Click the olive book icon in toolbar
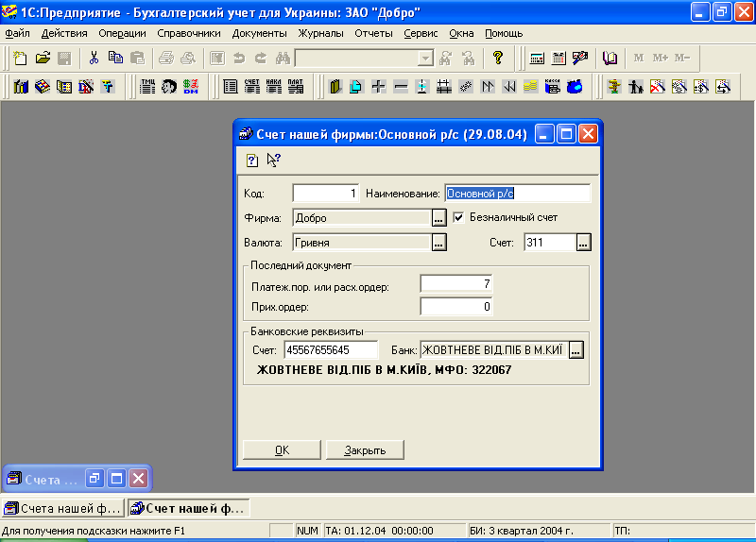 coord(335,87)
